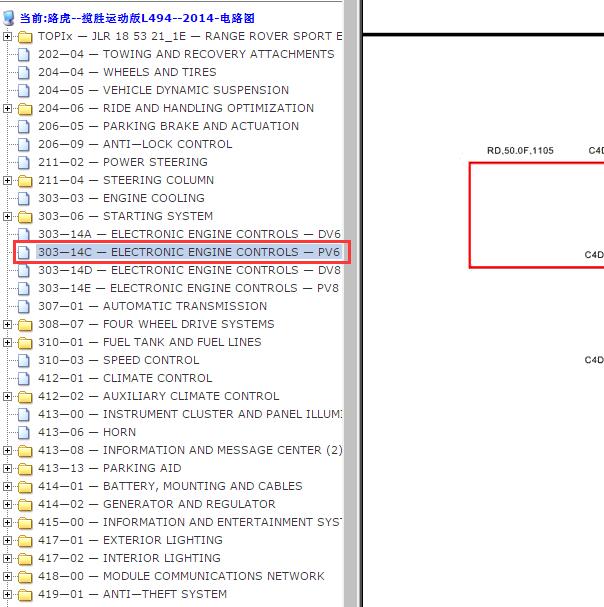Expand the 211-04 Steering Column node

coord(7,180)
